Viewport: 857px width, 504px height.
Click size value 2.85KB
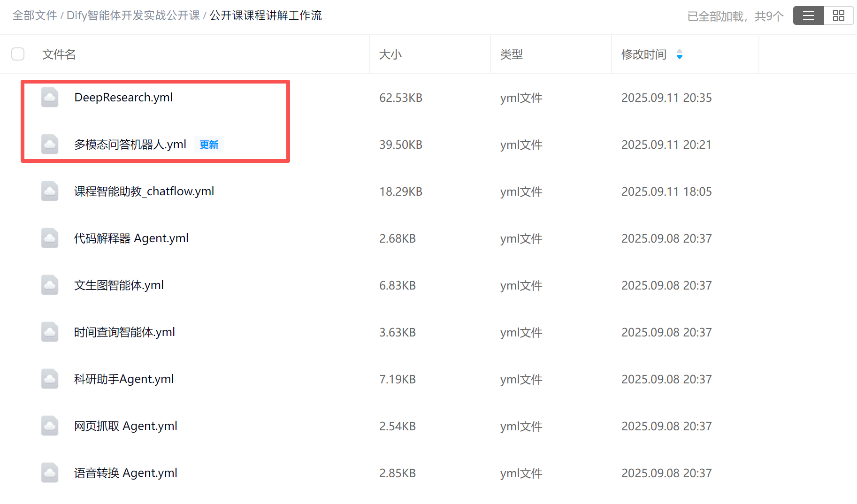[x=398, y=473]
